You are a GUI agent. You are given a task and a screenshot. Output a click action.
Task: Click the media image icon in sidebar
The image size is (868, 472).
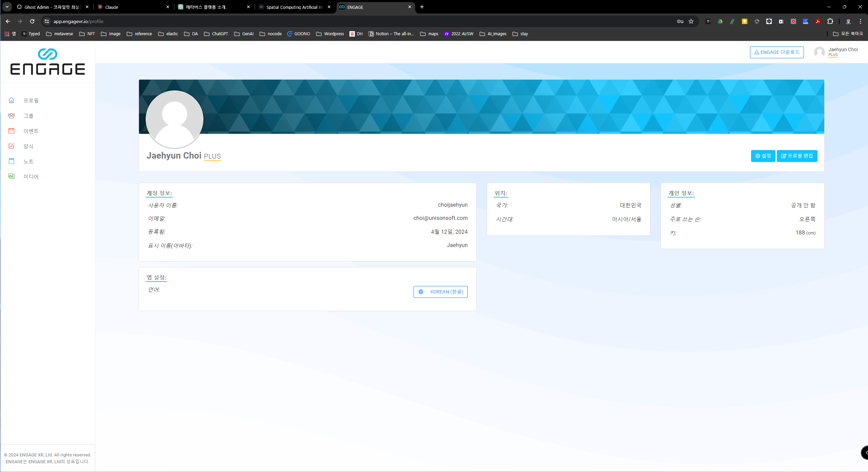pyautogui.click(x=12, y=176)
